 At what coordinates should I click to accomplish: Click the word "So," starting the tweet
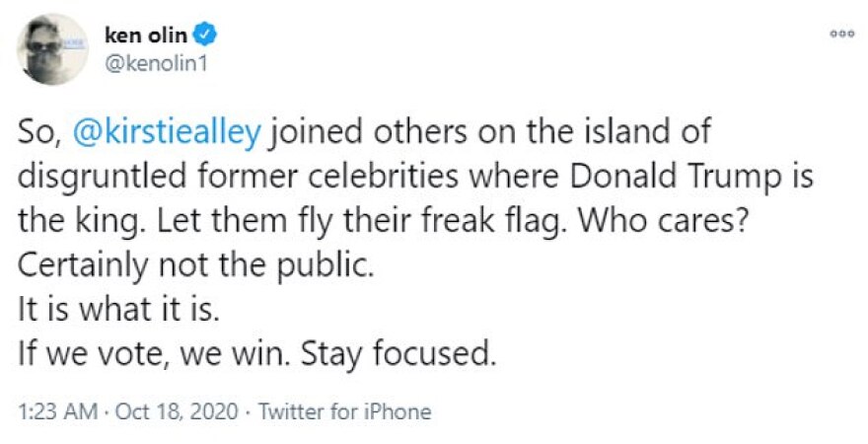(x=41, y=131)
